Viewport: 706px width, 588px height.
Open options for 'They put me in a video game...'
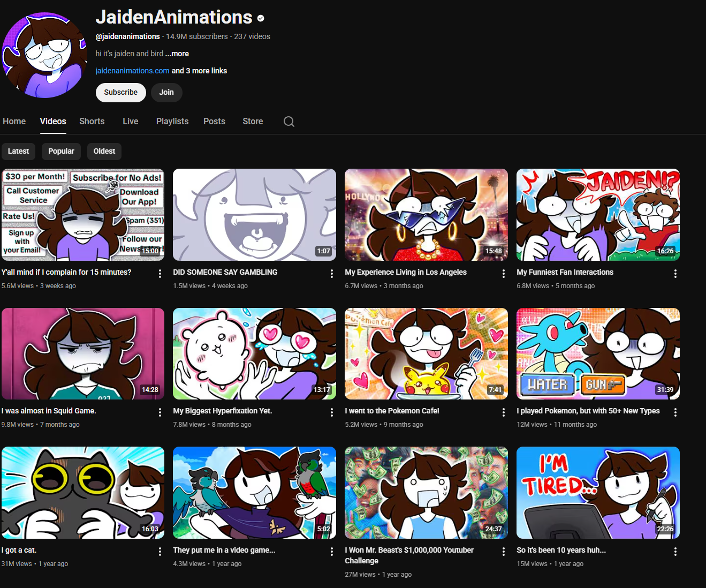(x=332, y=552)
